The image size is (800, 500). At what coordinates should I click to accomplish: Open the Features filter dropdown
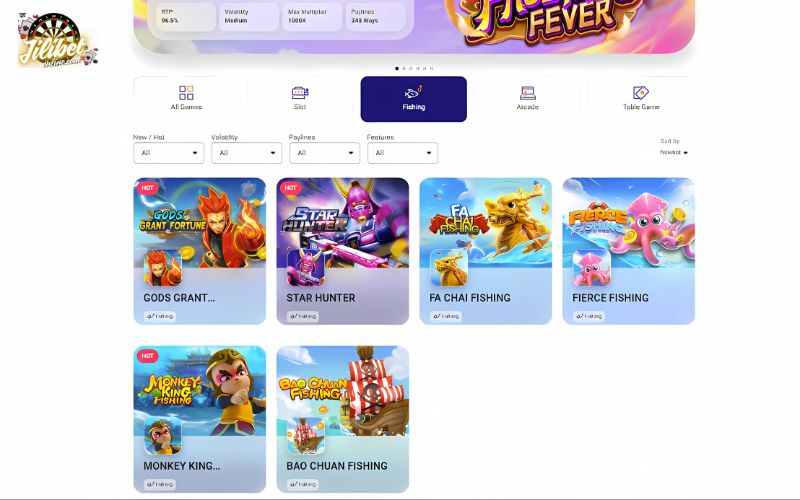[x=403, y=153]
